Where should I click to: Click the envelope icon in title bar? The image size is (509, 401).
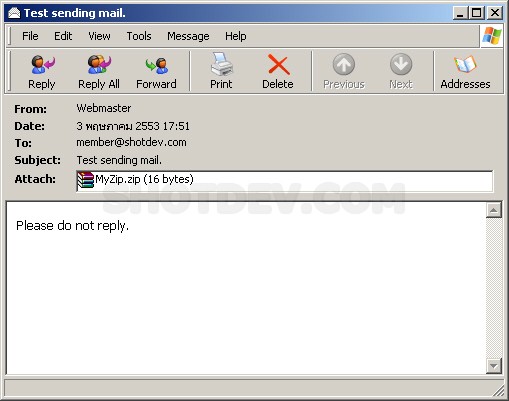[14, 13]
